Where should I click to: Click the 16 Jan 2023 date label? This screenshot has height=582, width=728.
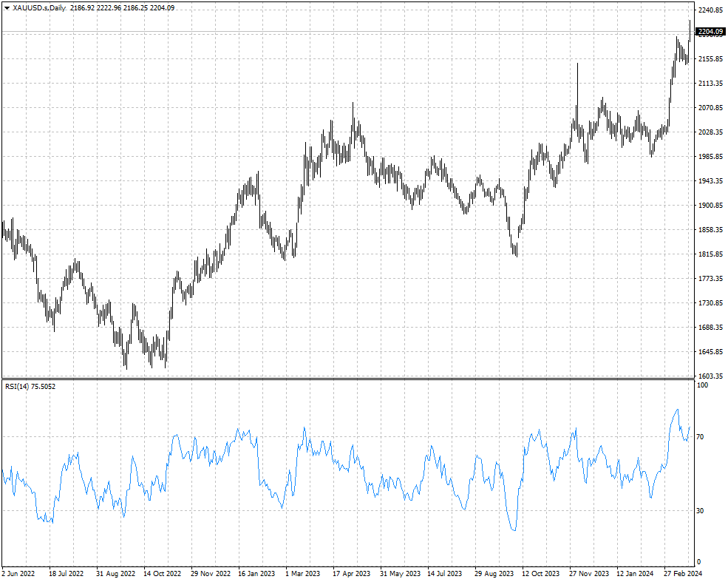click(x=255, y=573)
